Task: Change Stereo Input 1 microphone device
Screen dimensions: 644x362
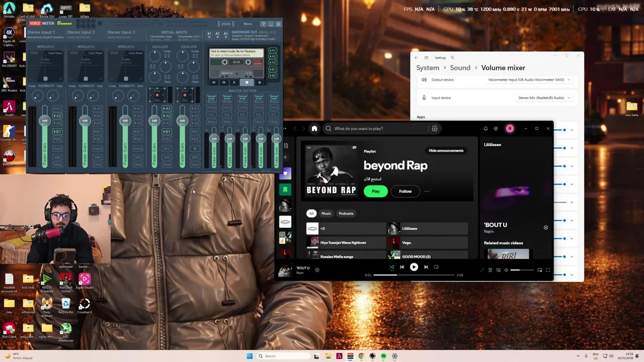Action: [45, 37]
